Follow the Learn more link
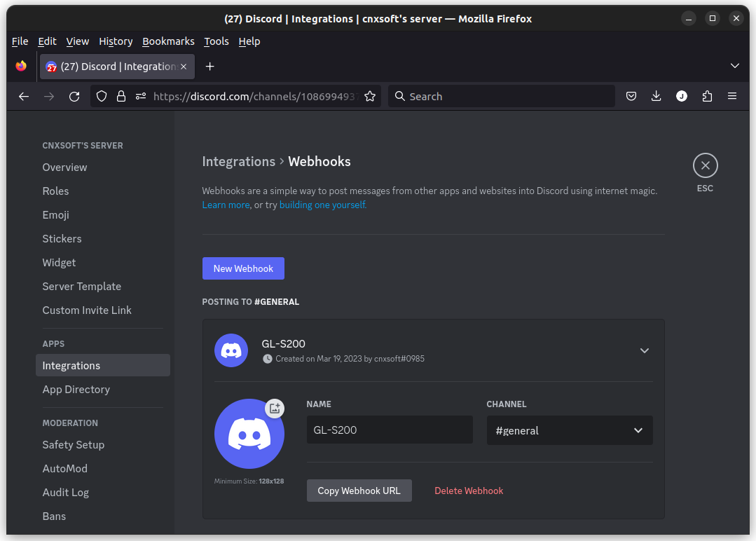This screenshot has height=541, width=756. 226,205
